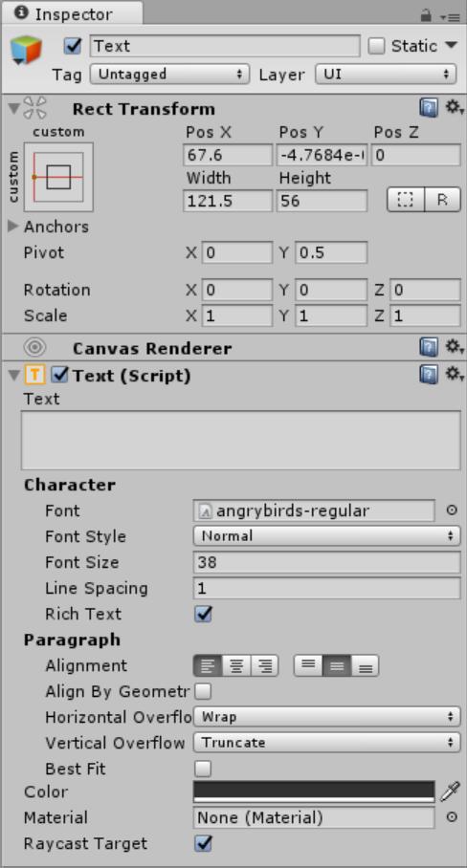This screenshot has height=868, width=467.
Task: Select the color eyedropper tool
Action: tap(451, 792)
